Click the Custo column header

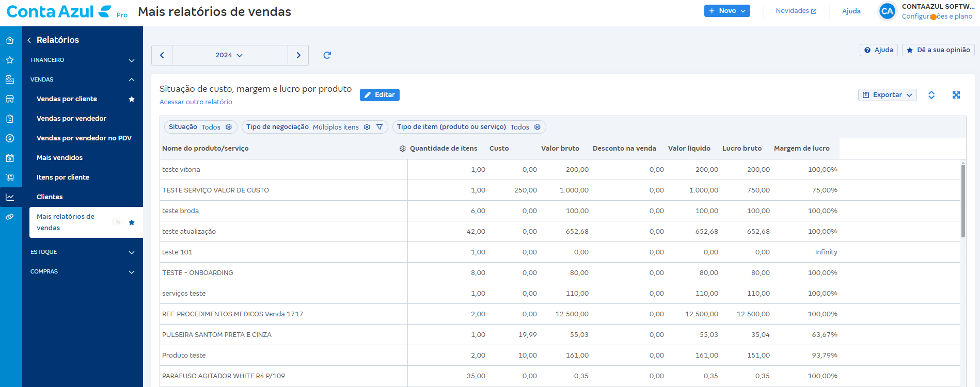pyautogui.click(x=499, y=149)
